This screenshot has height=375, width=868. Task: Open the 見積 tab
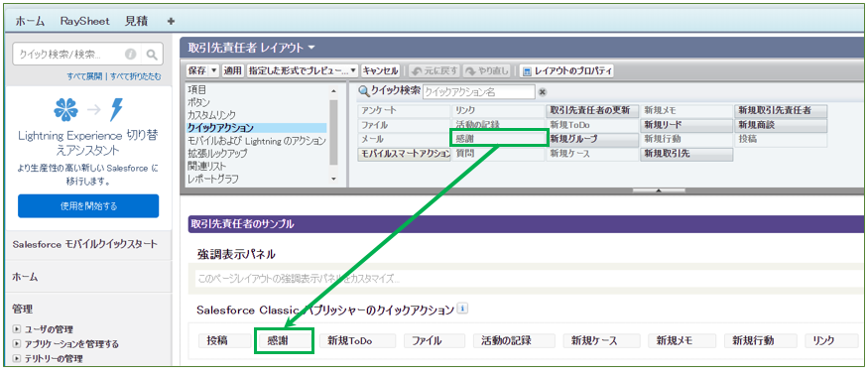pyautogui.click(x=136, y=21)
